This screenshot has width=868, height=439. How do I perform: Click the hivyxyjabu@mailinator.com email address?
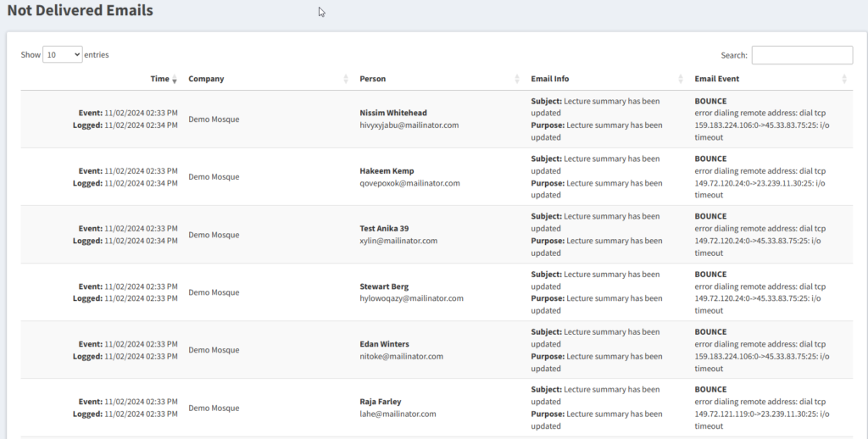click(409, 125)
